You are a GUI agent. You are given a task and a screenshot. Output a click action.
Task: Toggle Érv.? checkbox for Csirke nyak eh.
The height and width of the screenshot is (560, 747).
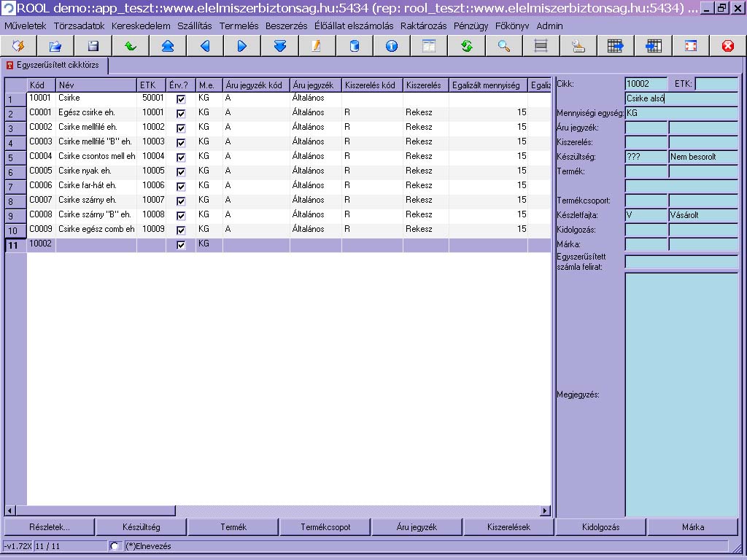click(181, 171)
